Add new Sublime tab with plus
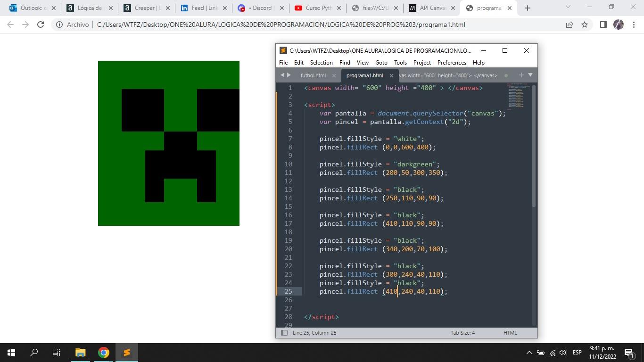This screenshot has height=362, width=644. point(521,75)
